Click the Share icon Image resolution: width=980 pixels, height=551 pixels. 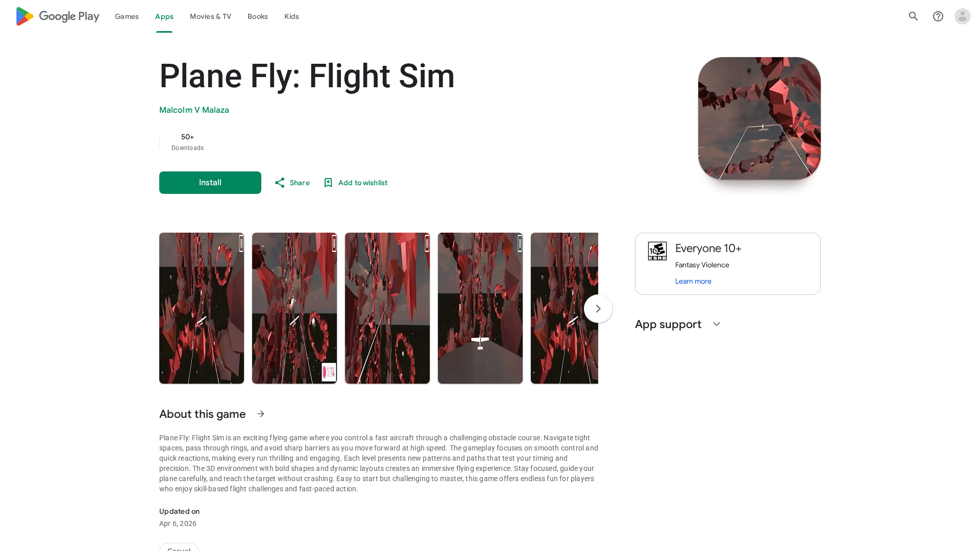tap(280, 183)
